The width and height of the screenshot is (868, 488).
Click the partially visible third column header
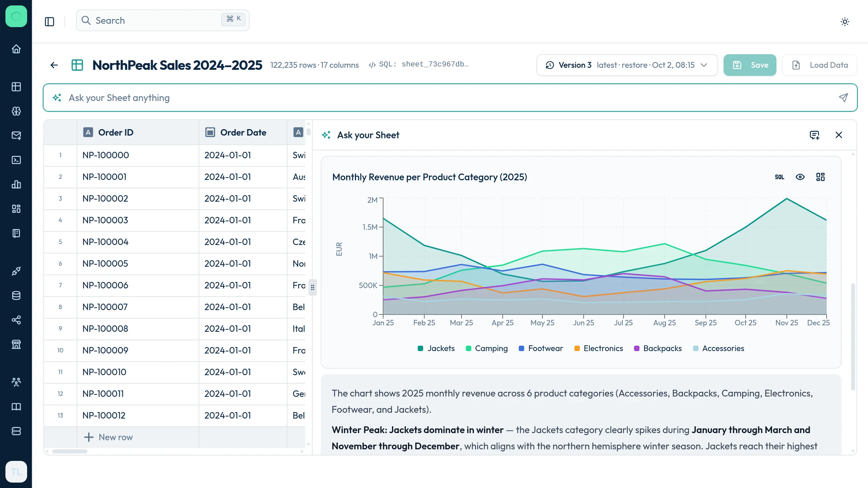[297, 133]
